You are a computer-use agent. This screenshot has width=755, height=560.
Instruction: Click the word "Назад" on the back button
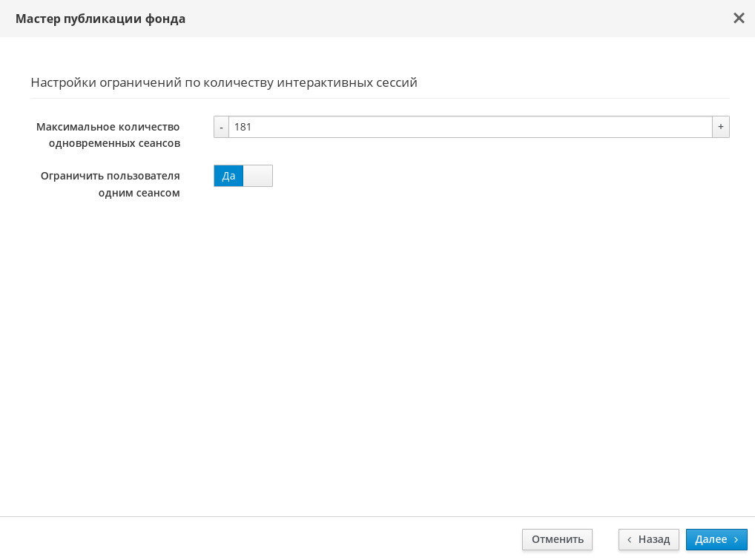(x=653, y=539)
